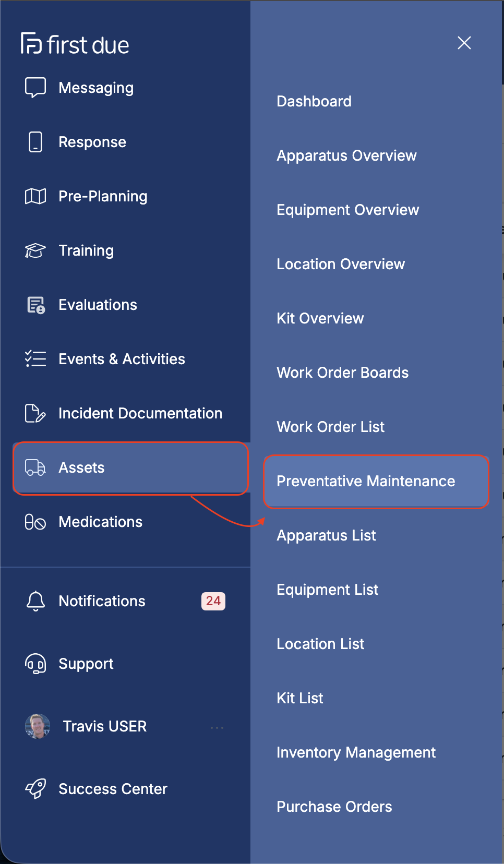Click the Travis USER name
Image resolution: width=504 pixels, height=864 pixels.
pos(104,726)
